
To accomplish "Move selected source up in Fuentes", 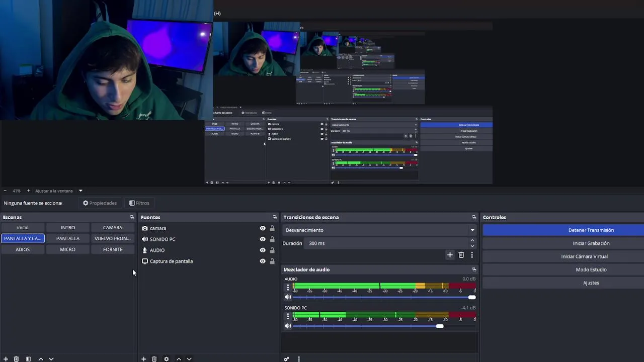I will (x=179, y=359).
